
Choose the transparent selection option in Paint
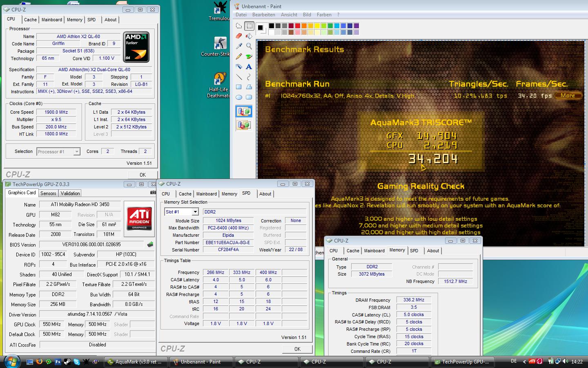(244, 125)
